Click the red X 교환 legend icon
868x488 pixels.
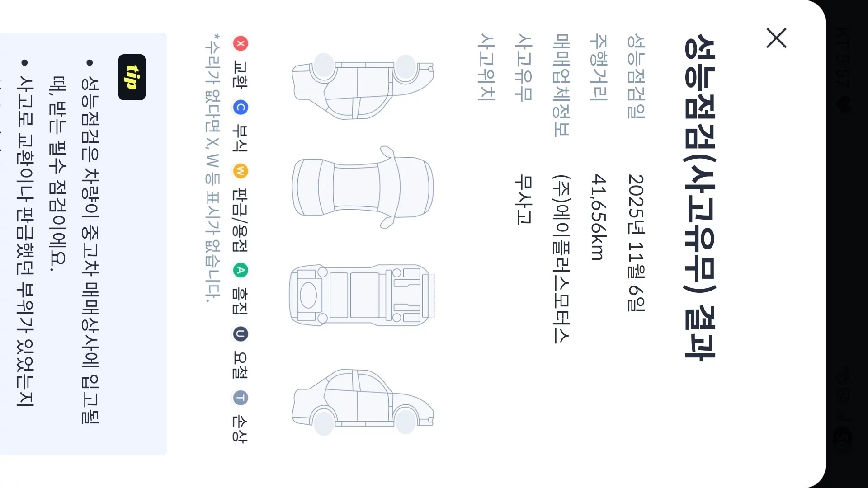(241, 44)
